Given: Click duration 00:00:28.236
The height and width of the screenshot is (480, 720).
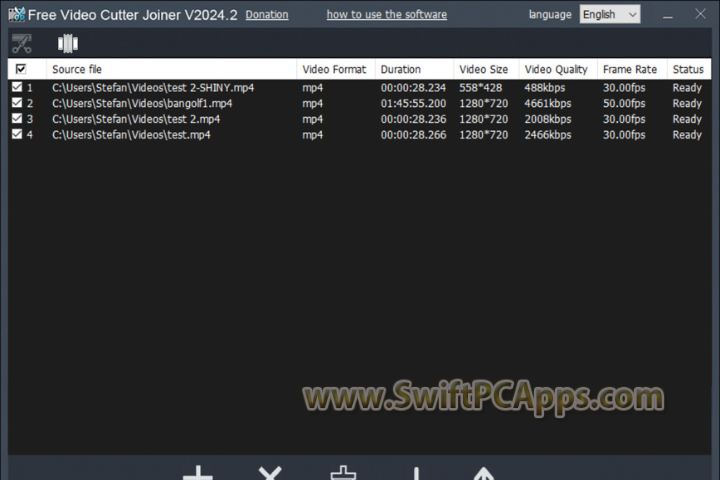Looking at the screenshot, I should (x=413, y=119).
